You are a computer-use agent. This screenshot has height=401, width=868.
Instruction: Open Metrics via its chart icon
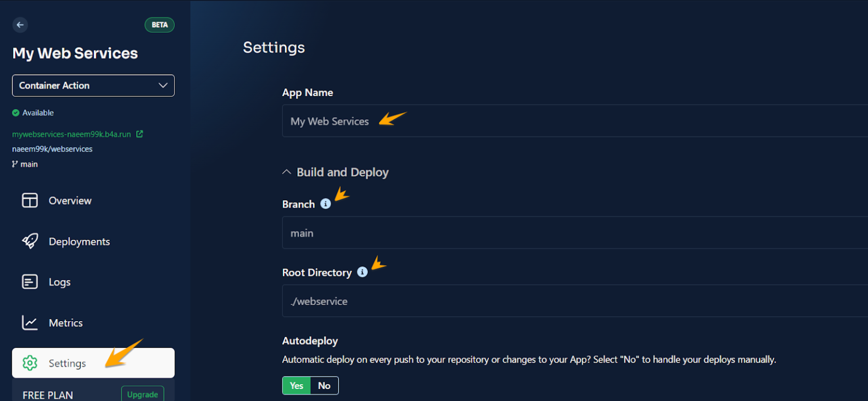(30, 322)
